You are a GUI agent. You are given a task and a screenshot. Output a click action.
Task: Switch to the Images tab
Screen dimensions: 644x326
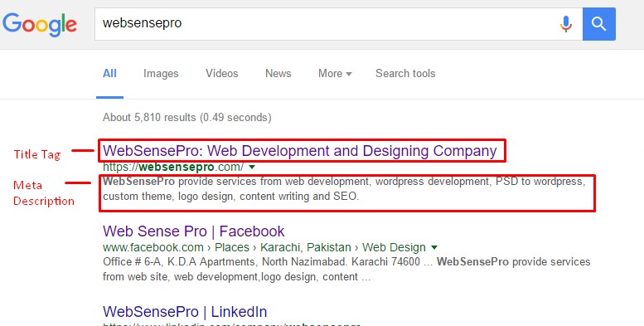tap(161, 74)
